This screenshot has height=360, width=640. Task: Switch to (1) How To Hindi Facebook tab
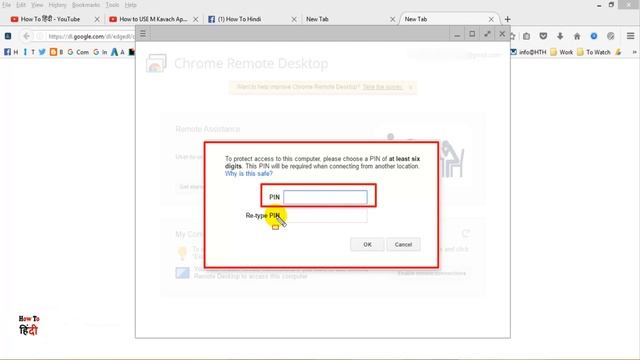pos(252,19)
